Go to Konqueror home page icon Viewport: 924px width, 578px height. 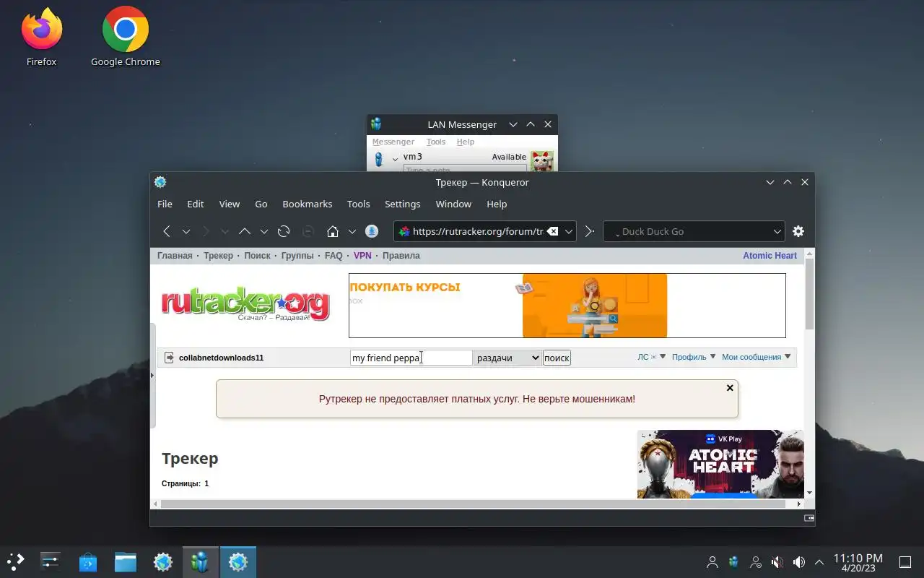pos(333,231)
